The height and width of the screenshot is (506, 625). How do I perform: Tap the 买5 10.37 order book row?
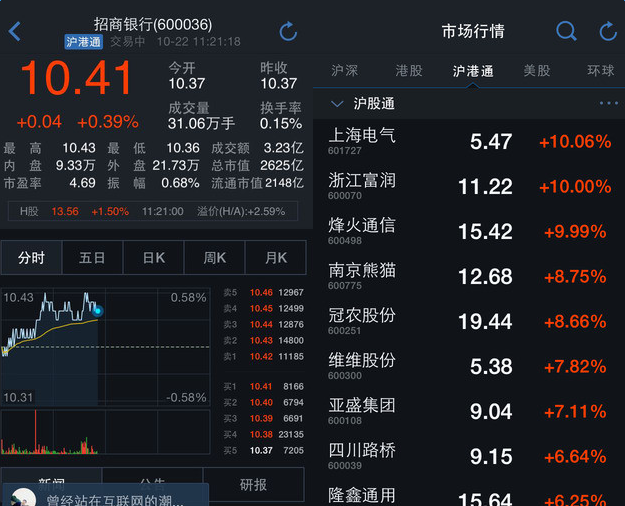263,450
